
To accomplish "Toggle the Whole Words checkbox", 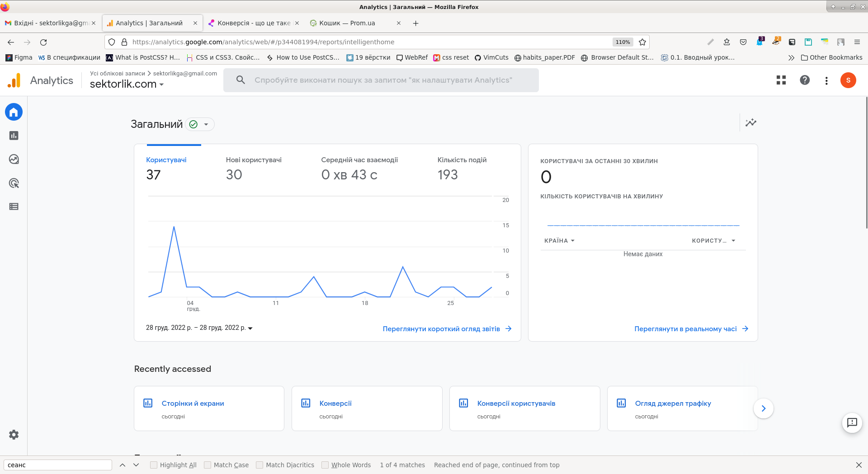I will click(x=325, y=465).
